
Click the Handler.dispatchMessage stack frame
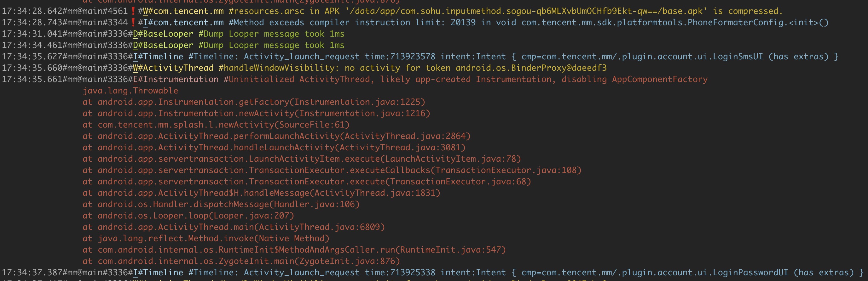coord(221,204)
